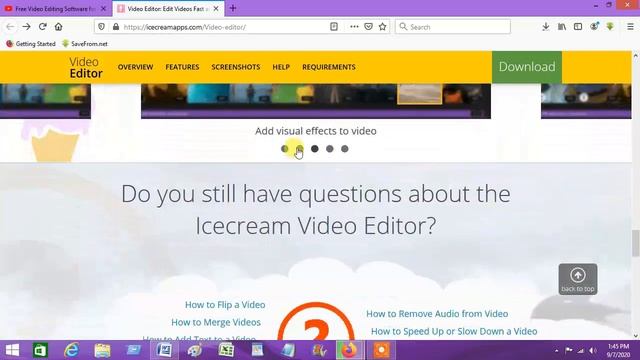Open page actions three-dot menu
640x360 pixels.
[x=354, y=27]
